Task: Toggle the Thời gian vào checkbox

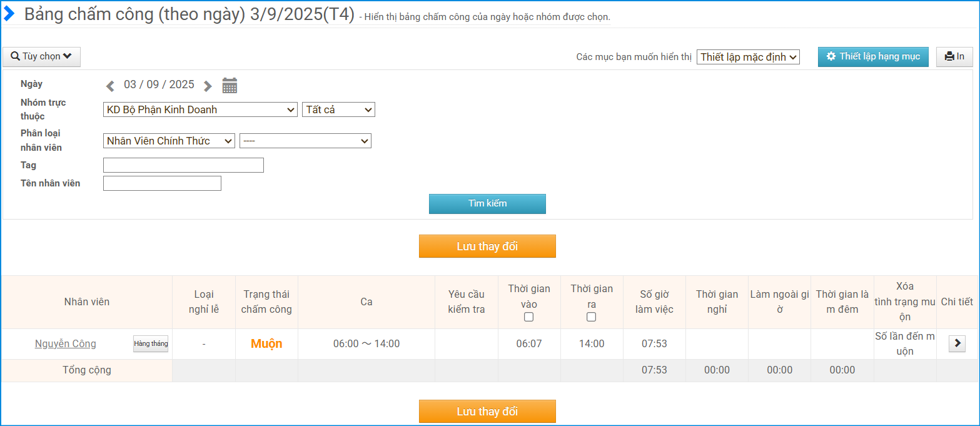Action: (529, 317)
